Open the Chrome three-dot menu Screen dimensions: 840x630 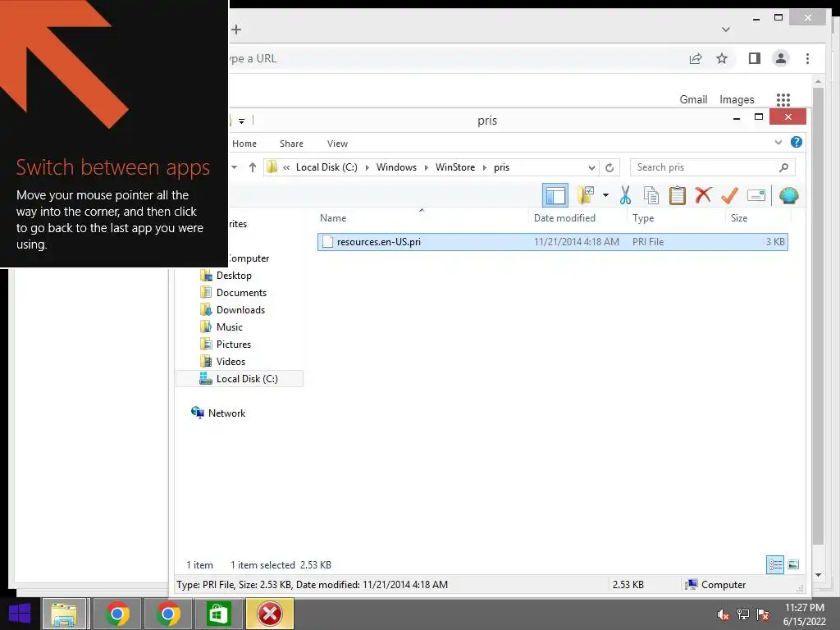(x=807, y=58)
